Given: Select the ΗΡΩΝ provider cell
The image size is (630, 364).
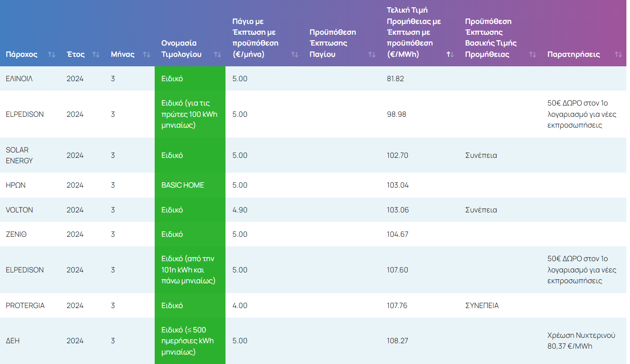Looking at the screenshot, I should (x=16, y=185).
